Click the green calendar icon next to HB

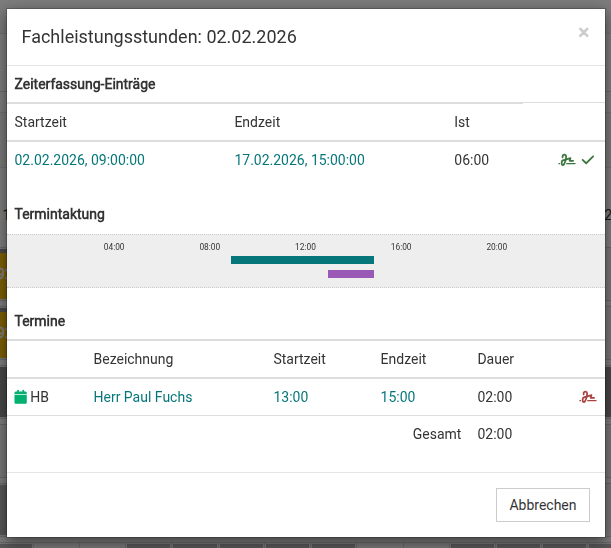pos(21,397)
